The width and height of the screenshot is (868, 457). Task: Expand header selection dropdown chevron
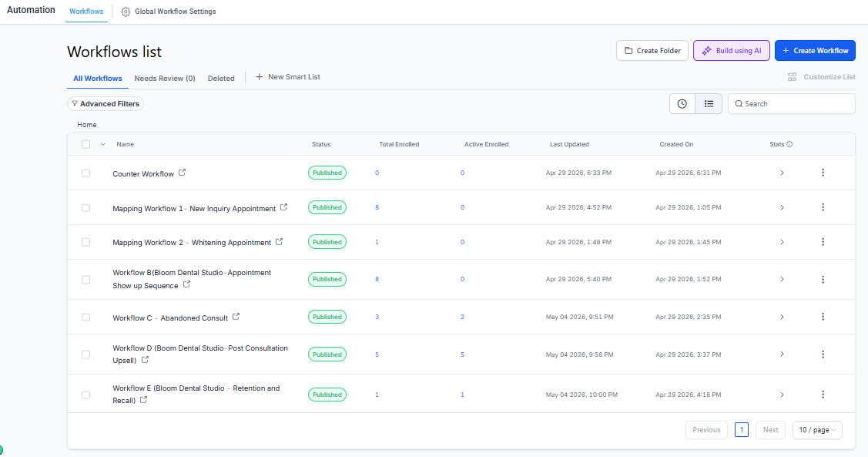(102, 144)
